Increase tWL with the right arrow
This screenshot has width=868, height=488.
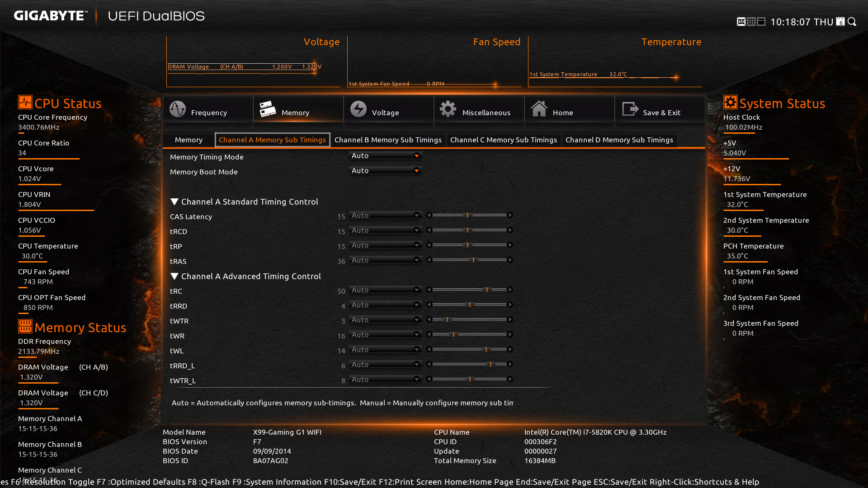click(510, 350)
